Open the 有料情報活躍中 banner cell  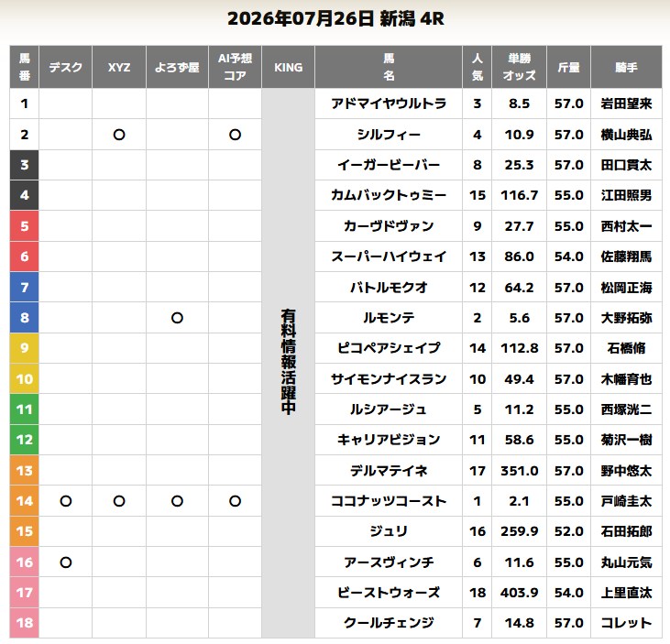point(289,363)
